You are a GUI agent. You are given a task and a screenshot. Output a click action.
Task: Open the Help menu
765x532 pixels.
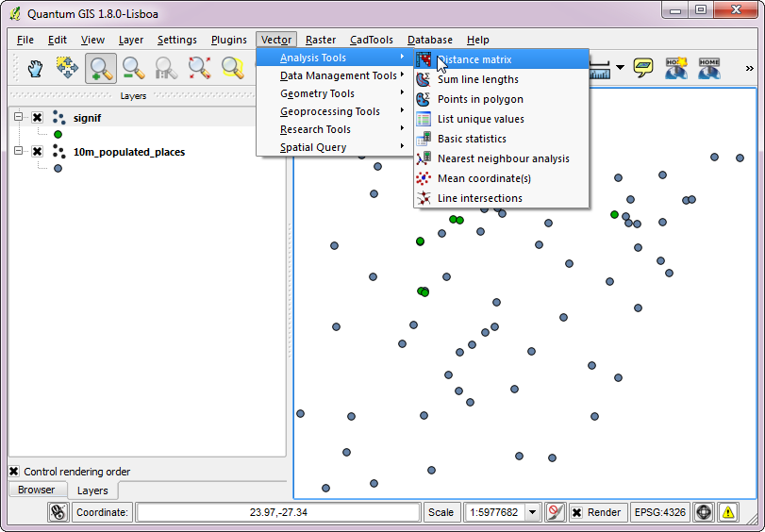[x=477, y=40]
